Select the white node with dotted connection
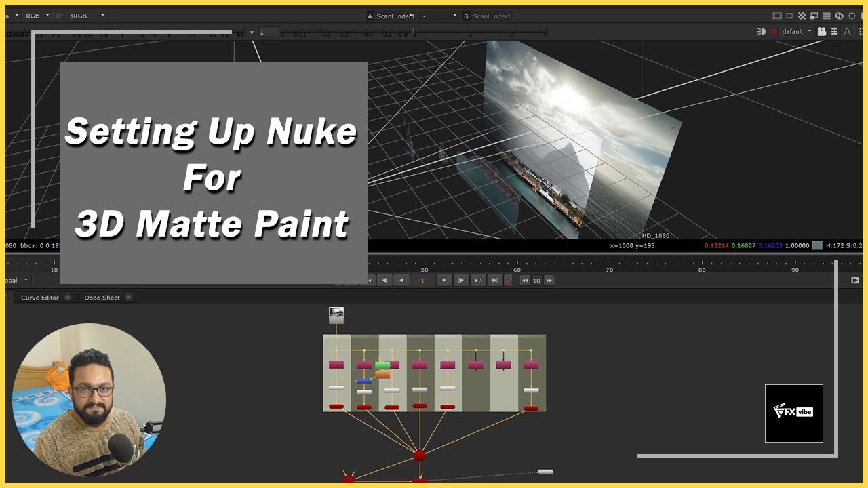 click(545, 472)
